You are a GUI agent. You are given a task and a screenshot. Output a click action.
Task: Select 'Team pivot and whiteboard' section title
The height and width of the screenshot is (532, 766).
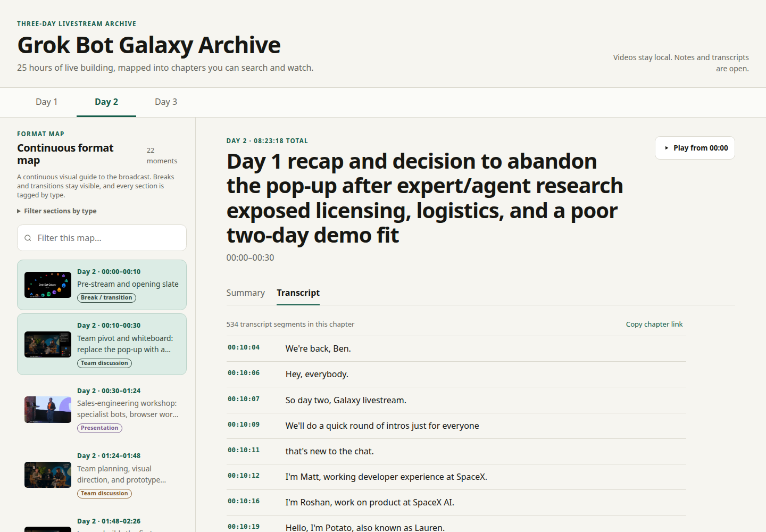coord(125,344)
